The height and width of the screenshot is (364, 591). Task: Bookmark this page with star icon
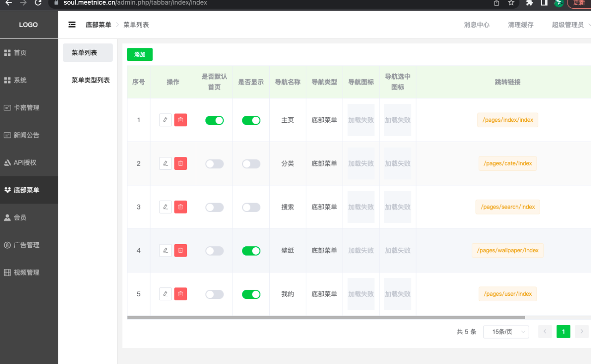click(511, 2)
